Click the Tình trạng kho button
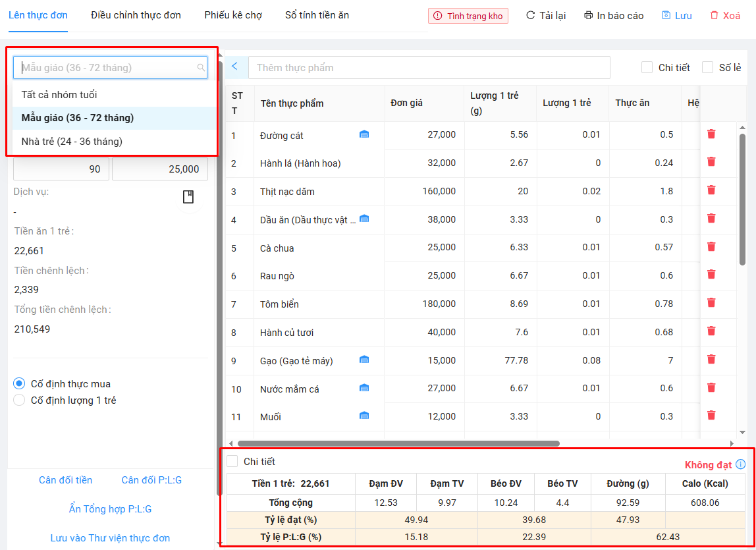756x550 pixels. tap(468, 16)
